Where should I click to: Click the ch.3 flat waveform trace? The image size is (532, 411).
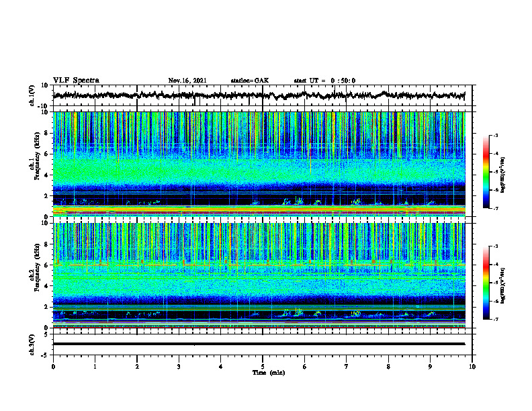259,344
